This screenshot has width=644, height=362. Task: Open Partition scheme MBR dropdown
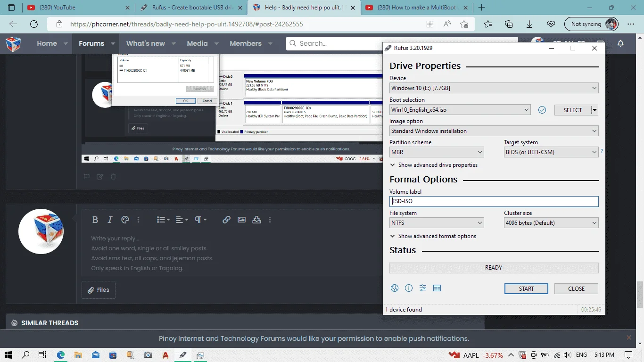(437, 152)
